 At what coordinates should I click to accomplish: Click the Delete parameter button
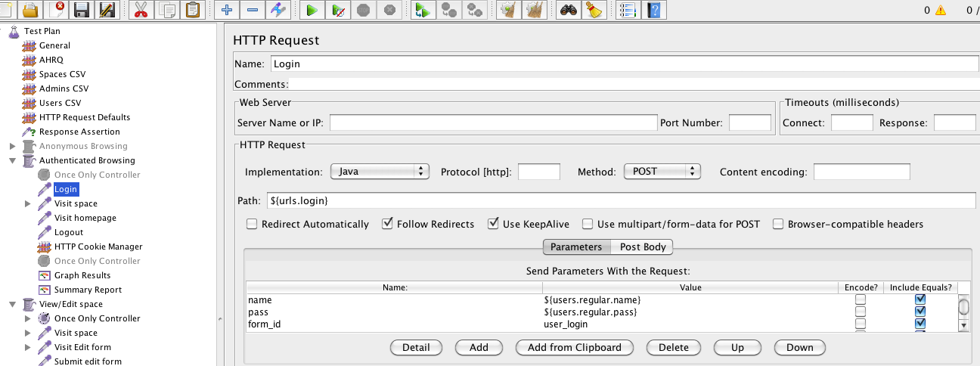pyautogui.click(x=673, y=347)
